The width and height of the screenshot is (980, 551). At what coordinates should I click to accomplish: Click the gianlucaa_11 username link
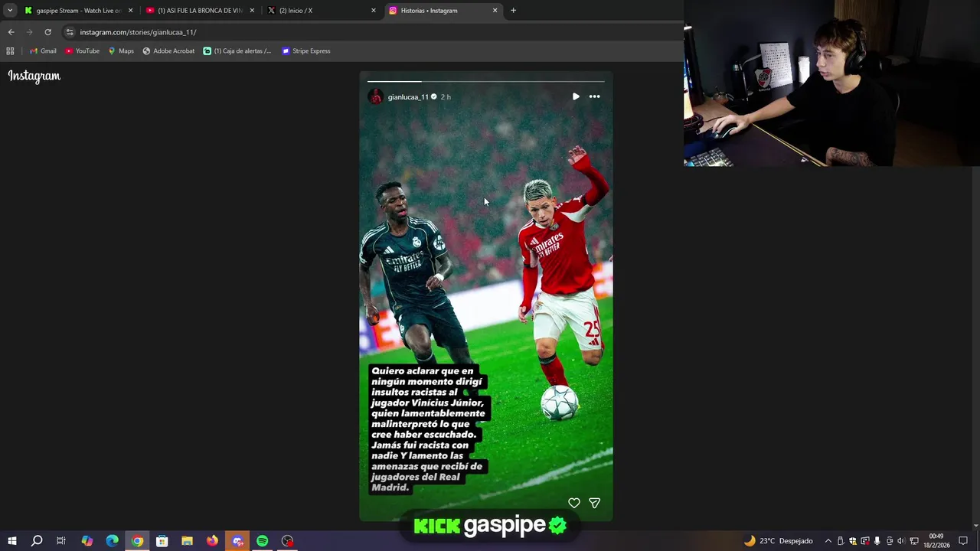(408, 97)
